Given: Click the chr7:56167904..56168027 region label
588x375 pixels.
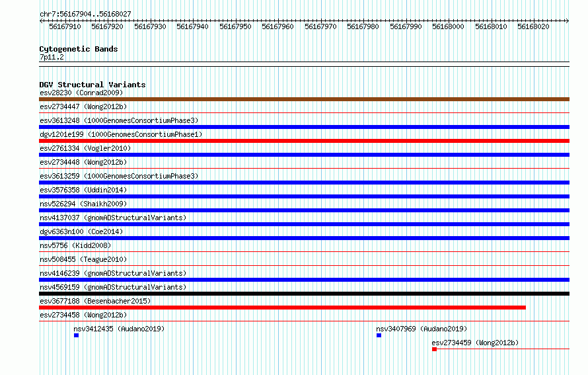Looking at the screenshot, I should (85, 14).
